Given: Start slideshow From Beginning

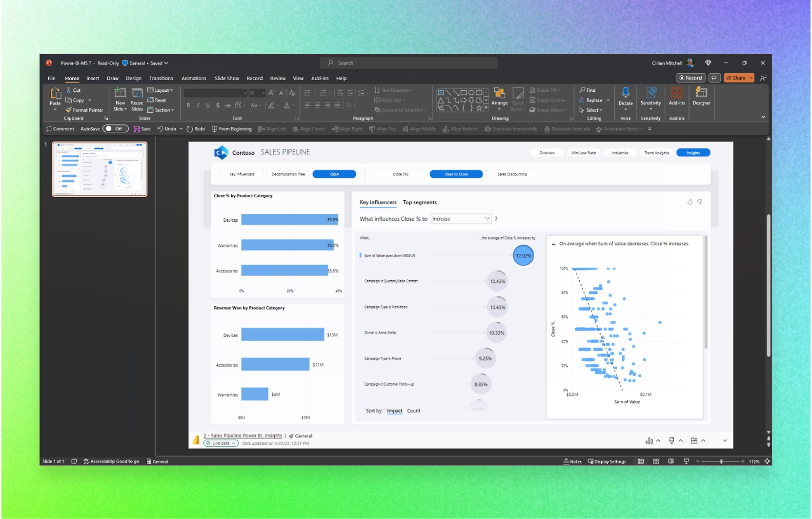Looking at the screenshot, I should click(231, 129).
